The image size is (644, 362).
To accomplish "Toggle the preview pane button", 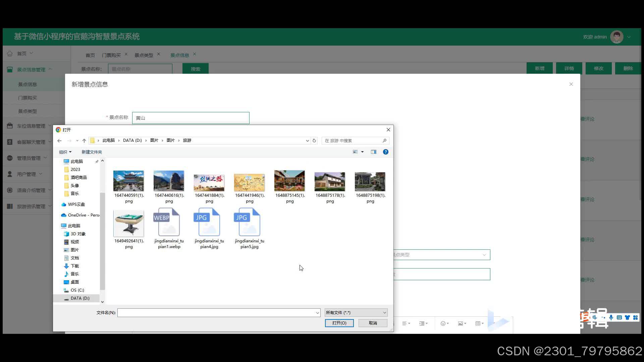I will (374, 152).
